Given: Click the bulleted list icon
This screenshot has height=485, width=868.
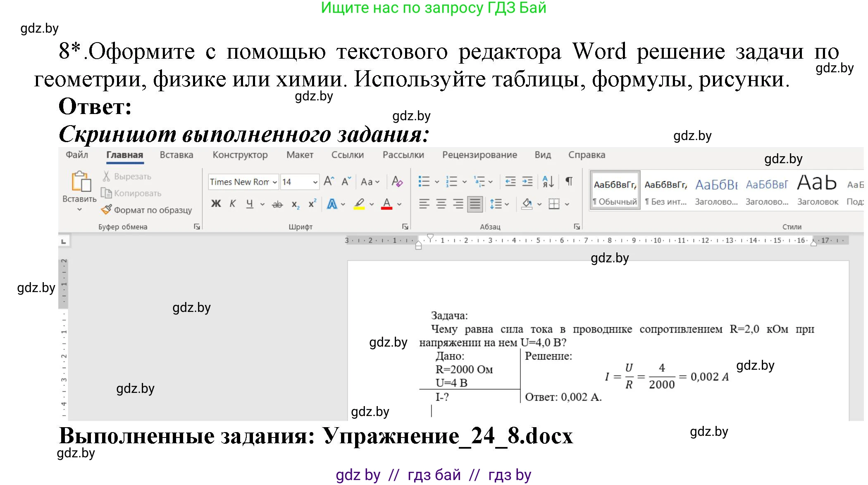Looking at the screenshot, I should 424,181.
